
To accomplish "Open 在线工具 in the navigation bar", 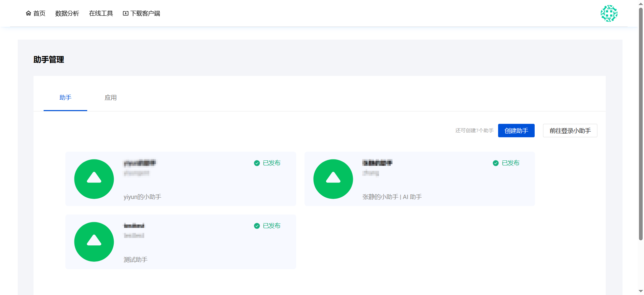I will pos(101,13).
